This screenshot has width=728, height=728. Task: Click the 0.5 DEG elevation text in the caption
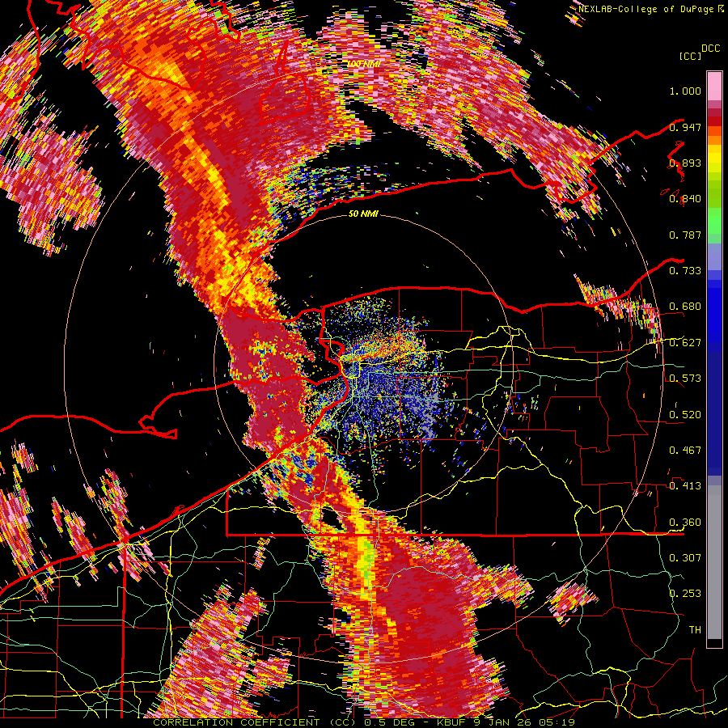click(x=390, y=722)
